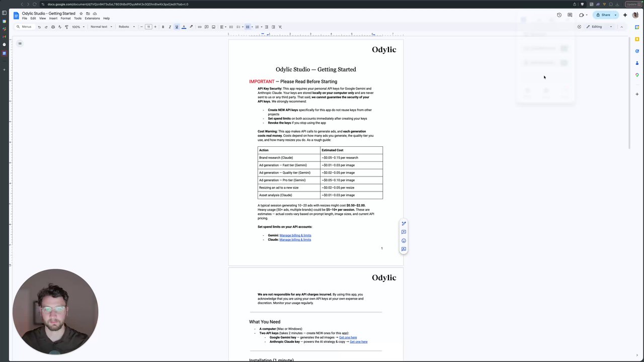The height and width of the screenshot is (362, 644).
Task: Star the Odylic Studio document
Action: coord(81,14)
